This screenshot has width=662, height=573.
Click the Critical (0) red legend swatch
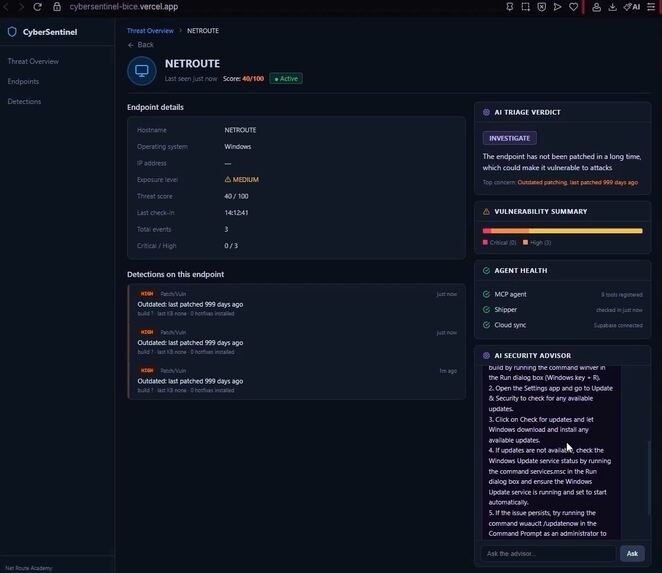click(486, 242)
